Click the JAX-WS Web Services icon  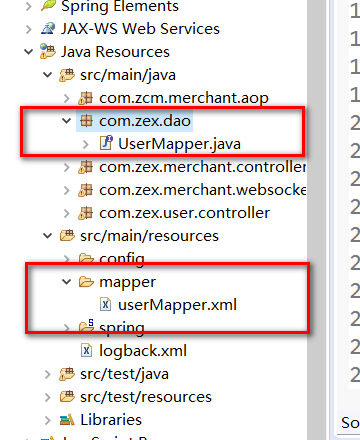pos(48,29)
